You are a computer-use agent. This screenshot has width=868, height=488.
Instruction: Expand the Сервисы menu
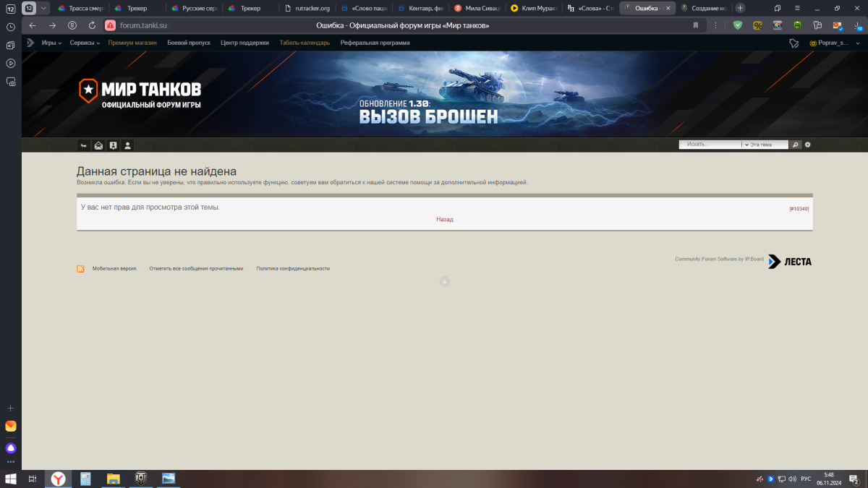pyautogui.click(x=85, y=43)
